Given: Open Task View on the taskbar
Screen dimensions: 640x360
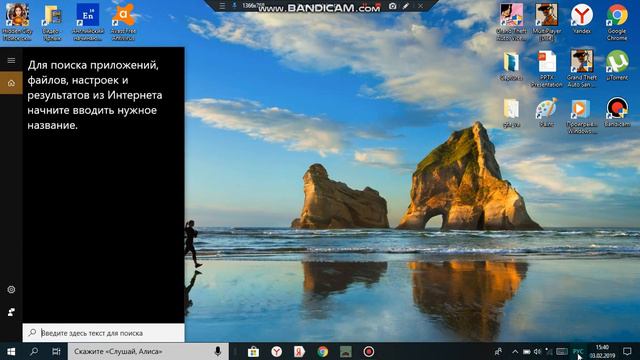Looking at the screenshot, I should pyautogui.click(x=56, y=351).
